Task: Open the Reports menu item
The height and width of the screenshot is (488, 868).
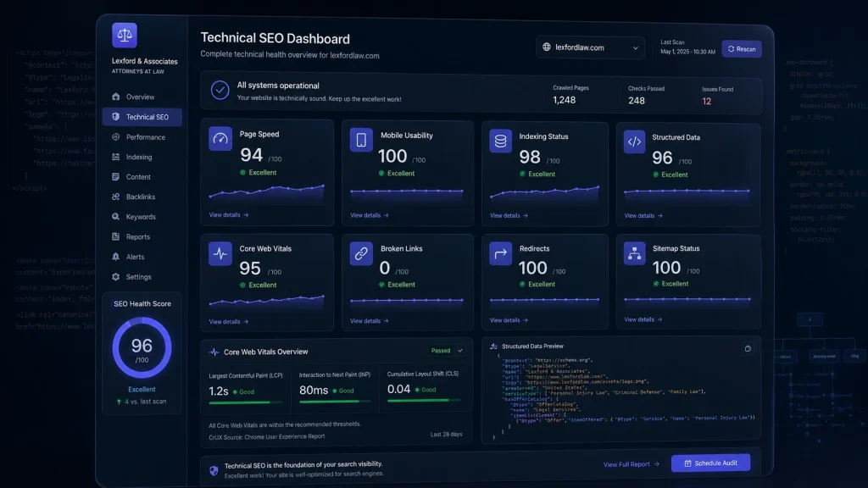Action: (142, 236)
